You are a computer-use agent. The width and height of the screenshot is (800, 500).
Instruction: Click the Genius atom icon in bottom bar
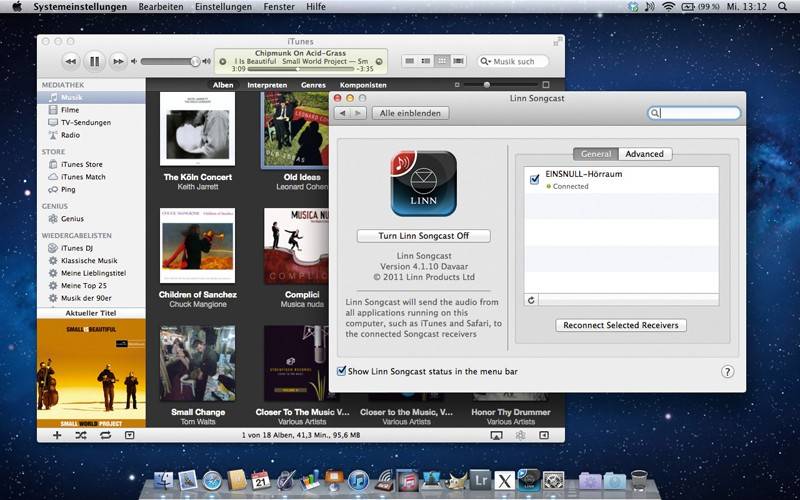520,435
